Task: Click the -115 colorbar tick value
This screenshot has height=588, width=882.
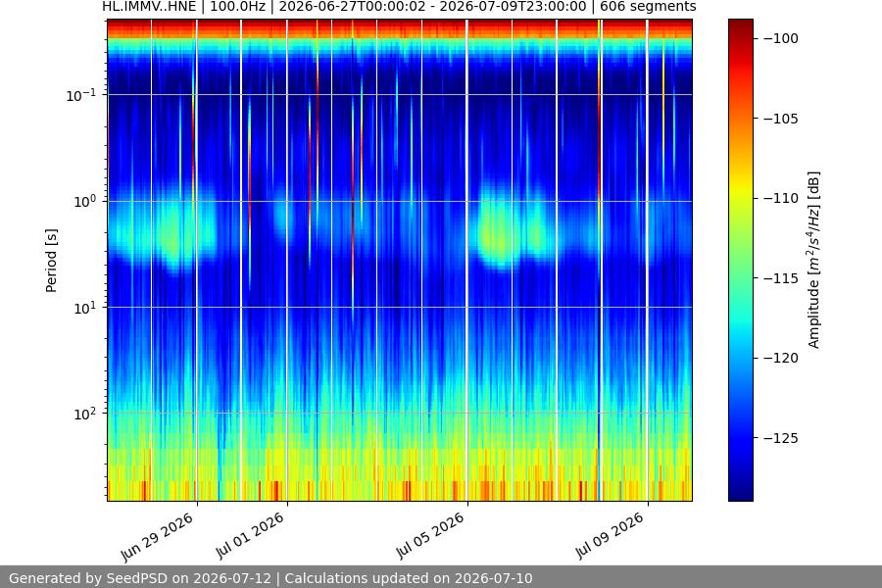Action: [781, 278]
